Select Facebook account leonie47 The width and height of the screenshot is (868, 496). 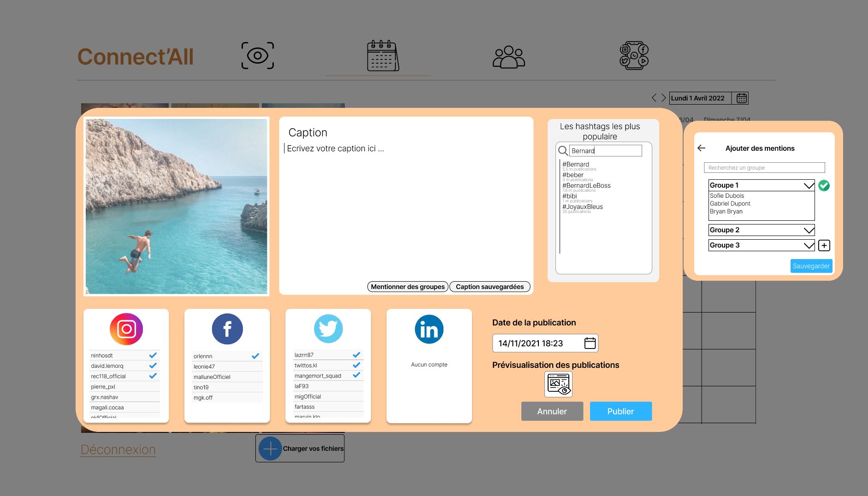(x=227, y=366)
